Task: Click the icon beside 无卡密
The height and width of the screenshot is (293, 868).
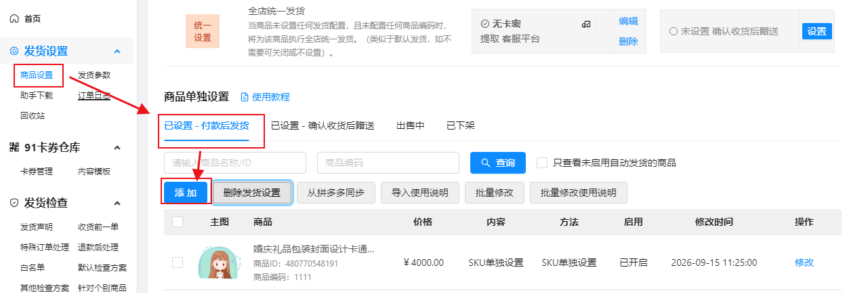Action: click(587, 24)
